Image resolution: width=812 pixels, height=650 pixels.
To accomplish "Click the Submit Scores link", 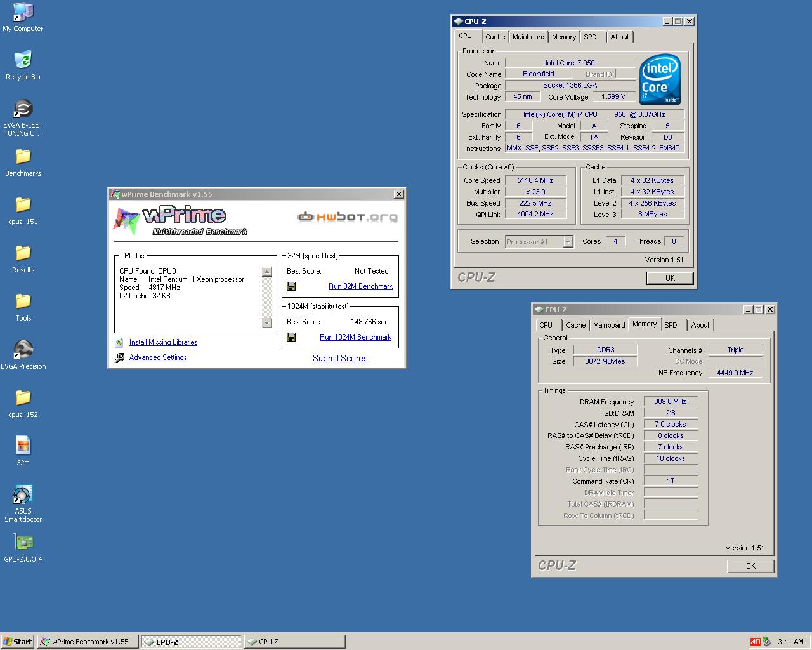I will tap(340, 358).
